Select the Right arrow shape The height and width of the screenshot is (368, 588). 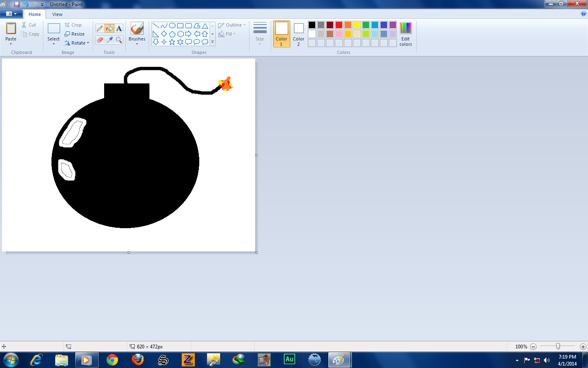point(188,34)
